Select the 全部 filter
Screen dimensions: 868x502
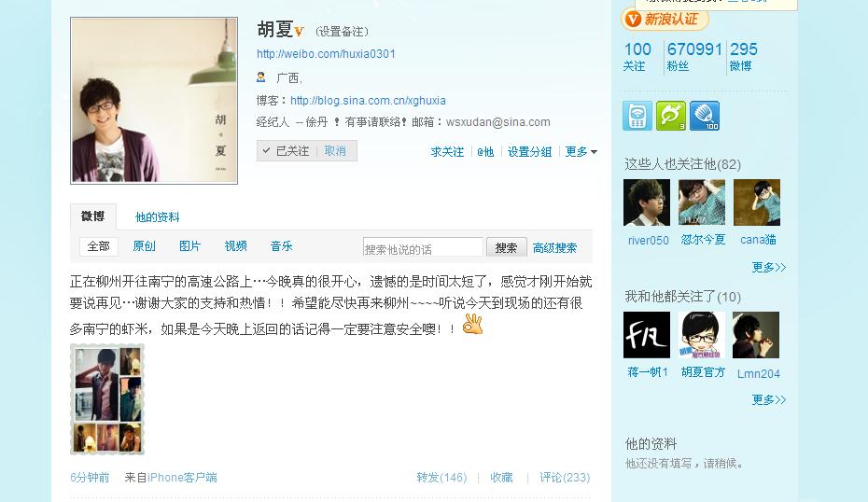(x=99, y=246)
